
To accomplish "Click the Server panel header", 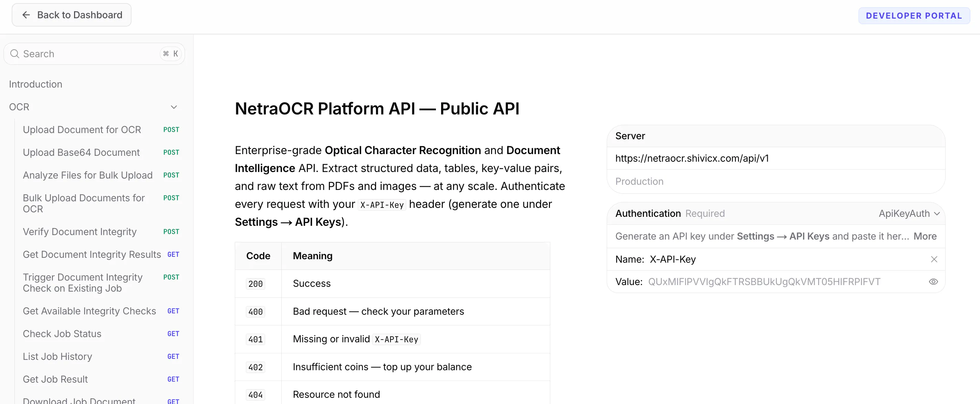I will [776, 136].
